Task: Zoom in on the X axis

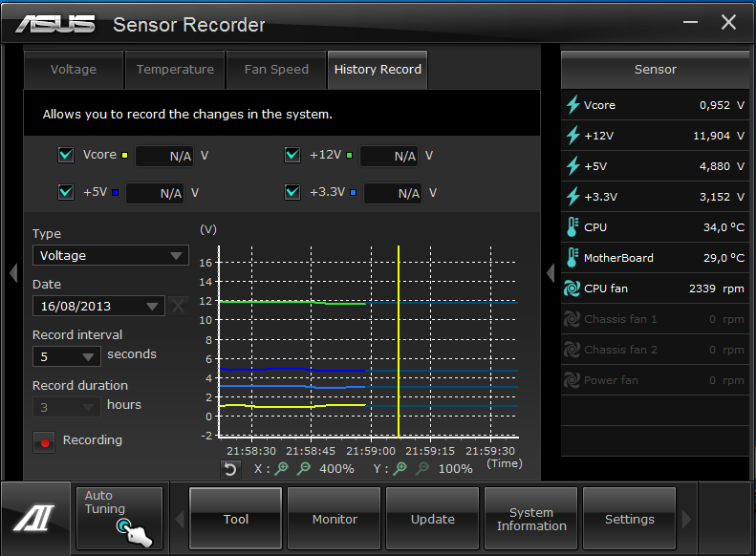Action: tap(282, 468)
